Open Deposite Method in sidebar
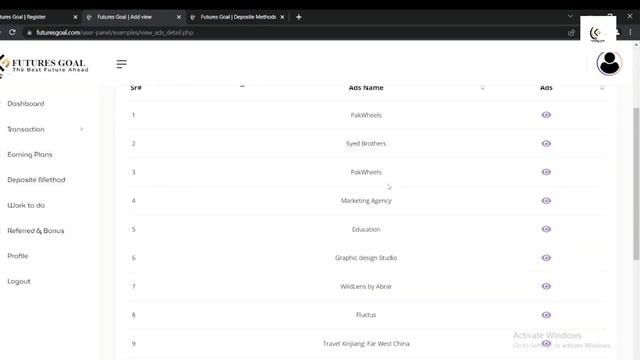 [36, 180]
